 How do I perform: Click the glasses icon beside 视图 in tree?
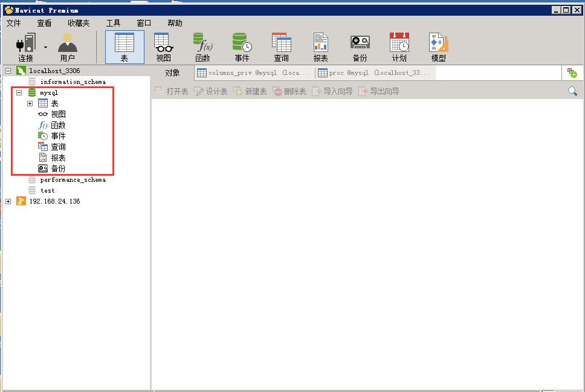tap(43, 114)
